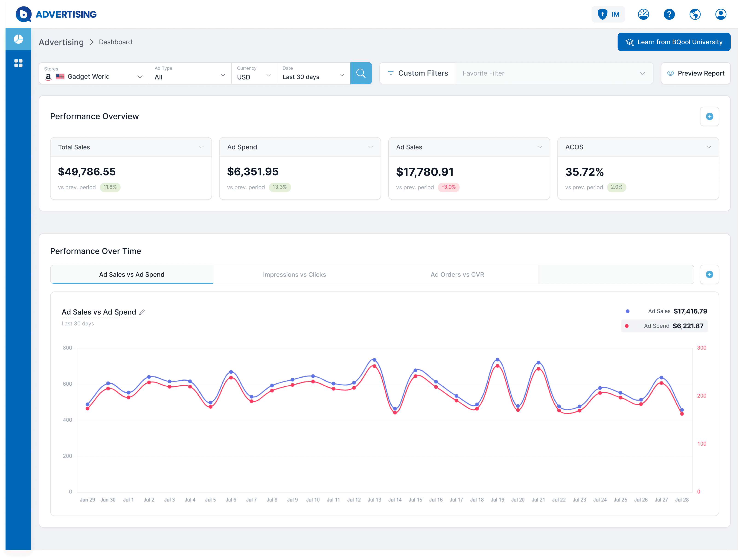Click the -3.0% change badge
Screen dimensions: 739x560
(x=449, y=187)
